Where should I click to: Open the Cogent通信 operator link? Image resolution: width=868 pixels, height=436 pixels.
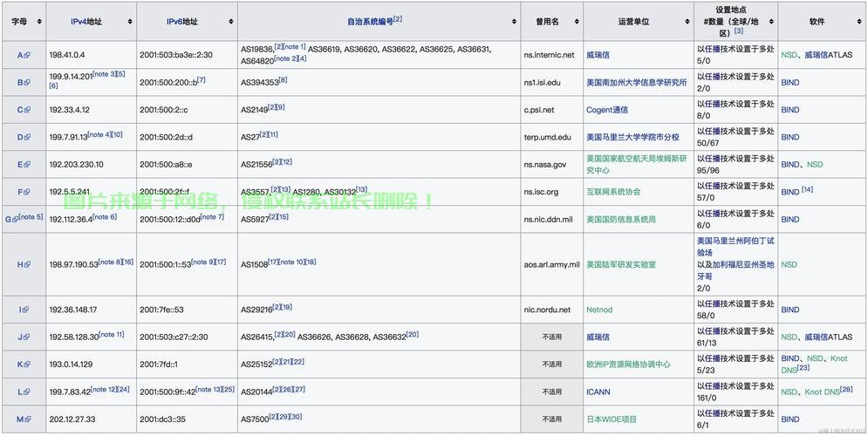click(x=607, y=110)
